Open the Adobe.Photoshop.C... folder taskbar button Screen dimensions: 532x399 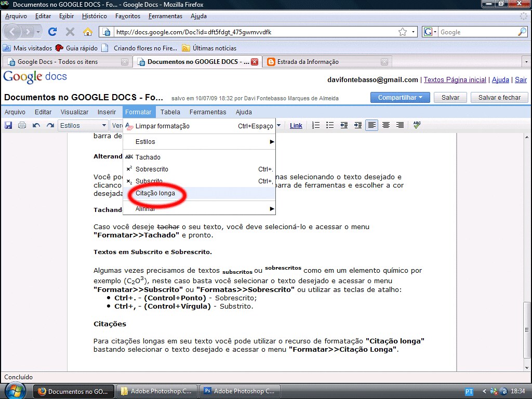click(x=157, y=391)
